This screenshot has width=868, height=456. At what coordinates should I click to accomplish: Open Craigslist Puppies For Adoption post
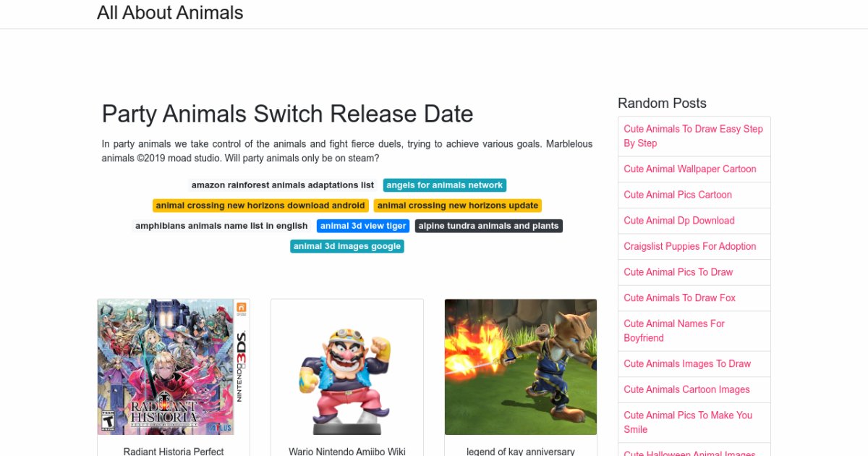tap(690, 246)
